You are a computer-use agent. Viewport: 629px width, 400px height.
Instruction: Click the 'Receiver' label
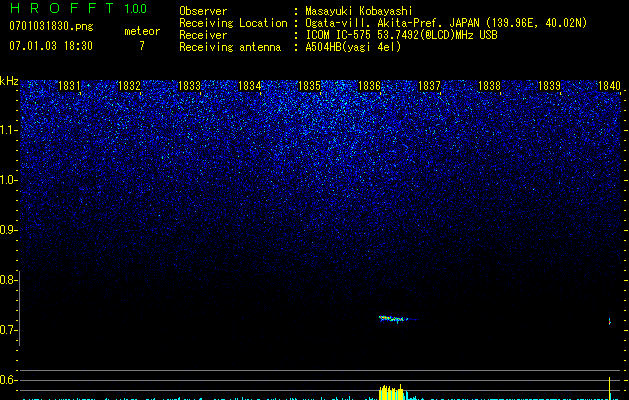(x=203, y=35)
